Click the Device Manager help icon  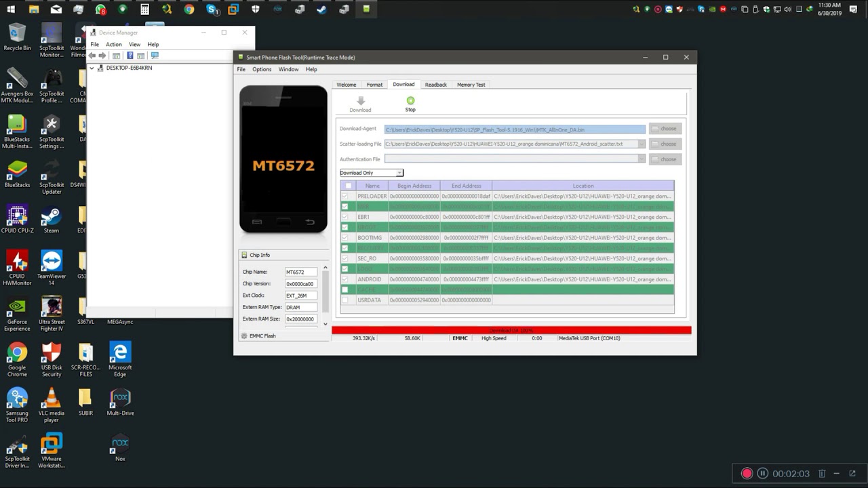pyautogui.click(x=130, y=56)
